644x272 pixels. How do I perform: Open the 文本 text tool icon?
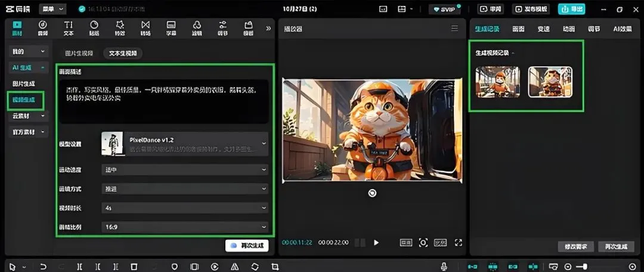(x=69, y=24)
